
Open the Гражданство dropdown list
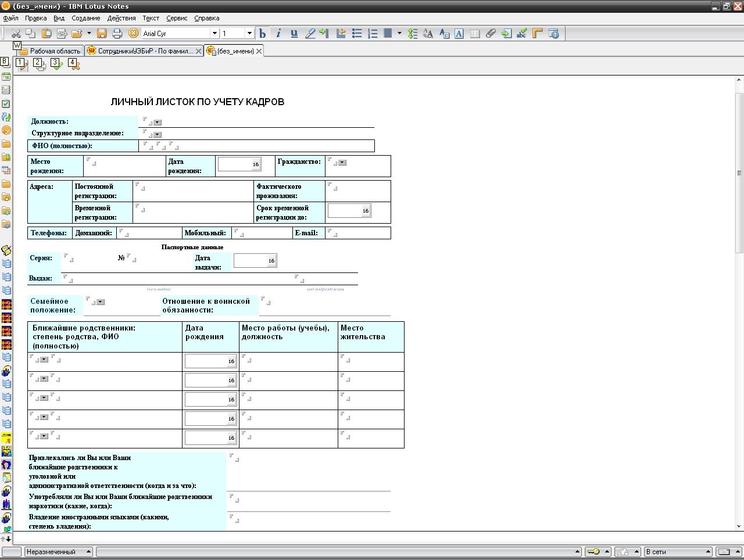click(342, 163)
